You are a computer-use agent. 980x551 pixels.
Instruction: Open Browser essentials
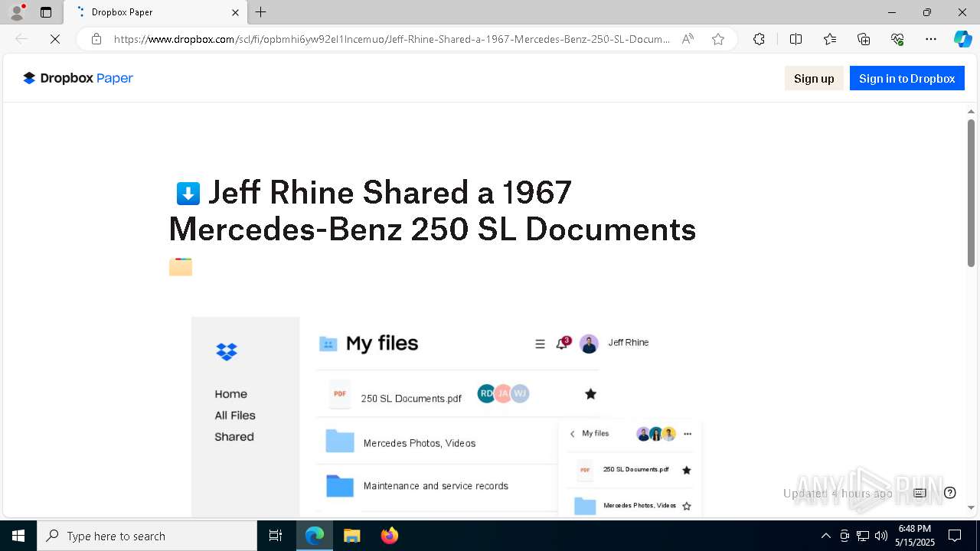[x=897, y=39]
